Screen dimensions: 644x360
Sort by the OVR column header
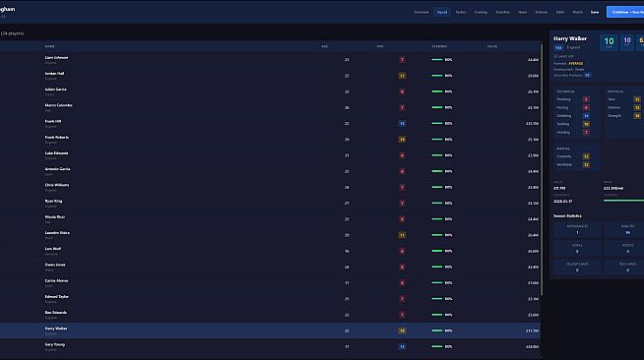380,46
